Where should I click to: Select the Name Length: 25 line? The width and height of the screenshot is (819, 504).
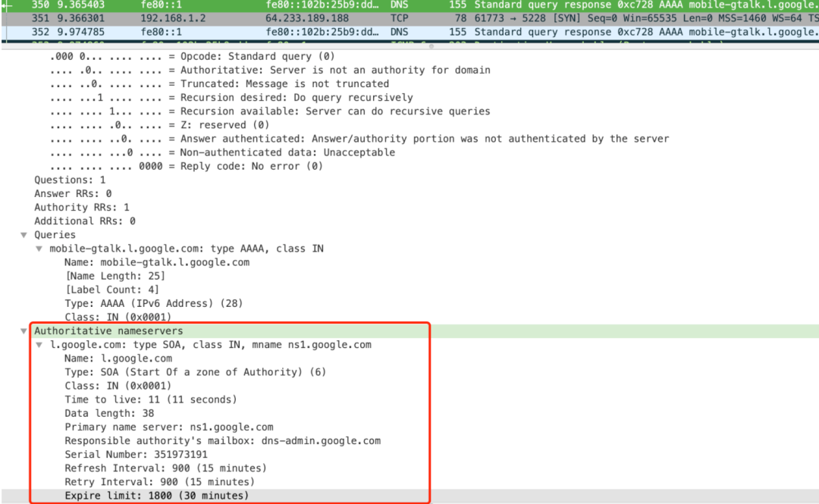click(115, 277)
